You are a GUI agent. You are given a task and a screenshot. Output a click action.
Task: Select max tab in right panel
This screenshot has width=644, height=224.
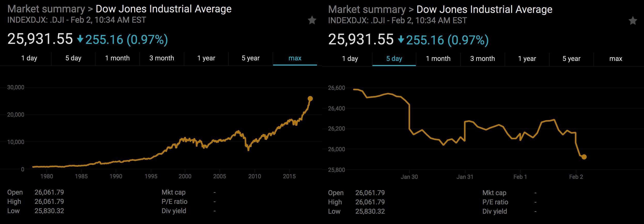click(x=616, y=59)
